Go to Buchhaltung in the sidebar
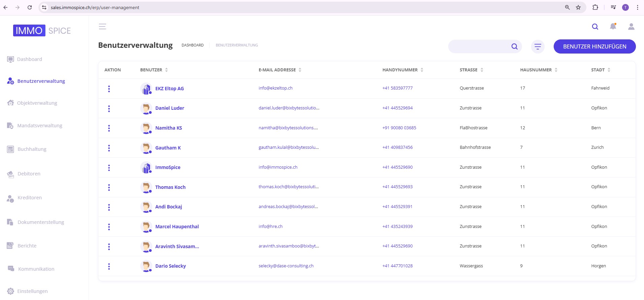644x300 pixels. (x=32, y=149)
